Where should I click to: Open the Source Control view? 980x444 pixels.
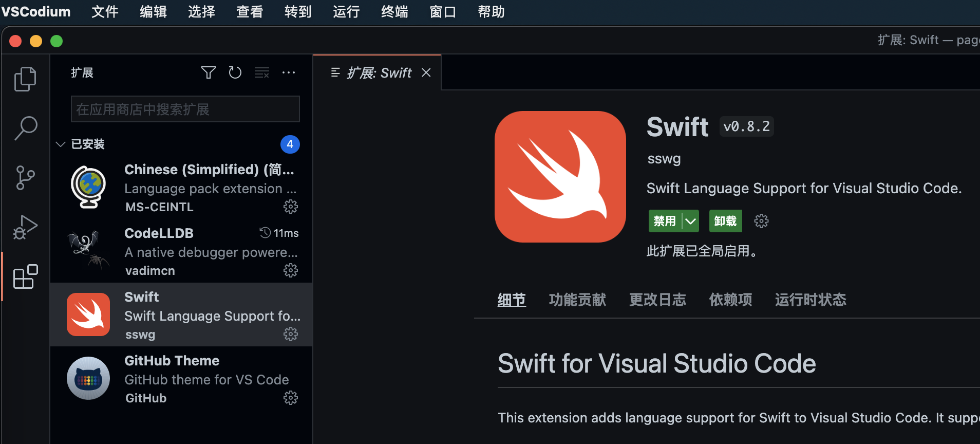pos(25,178)
